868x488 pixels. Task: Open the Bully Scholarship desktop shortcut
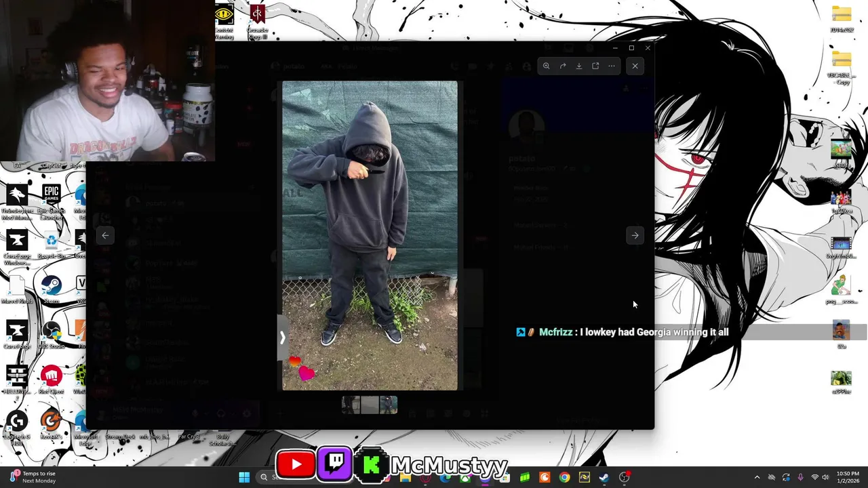[222, 439]
